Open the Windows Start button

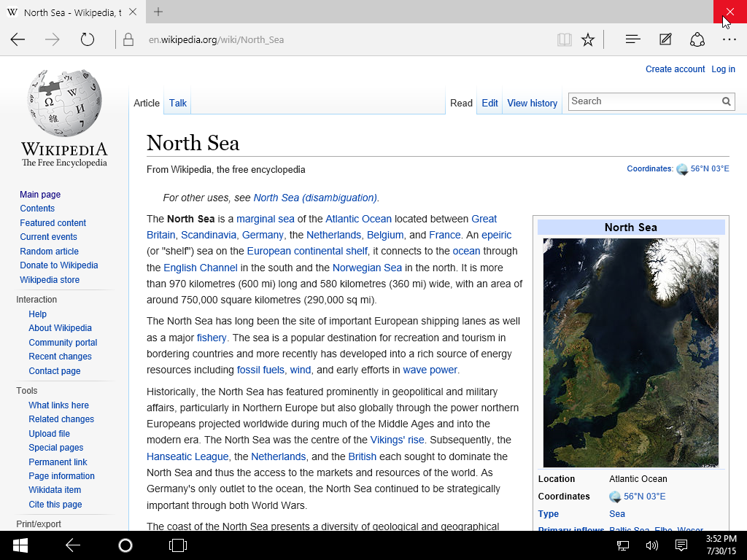click(x=20, y=545)
